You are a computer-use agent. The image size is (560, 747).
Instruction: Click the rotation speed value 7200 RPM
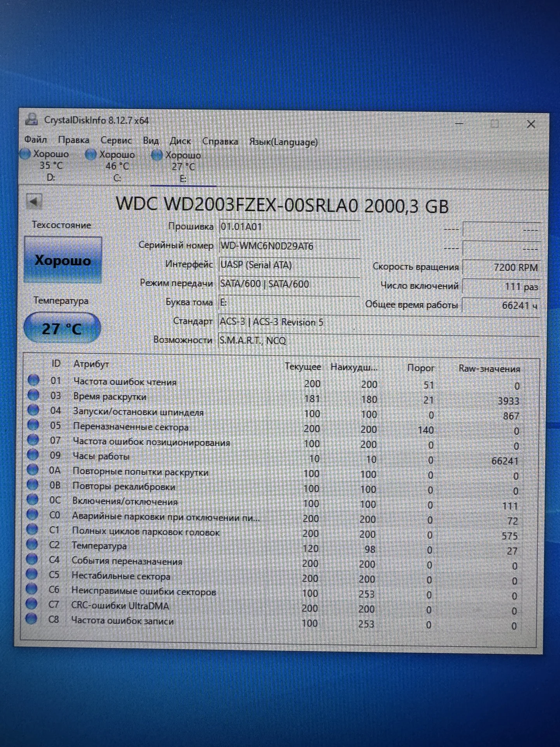click(501, 267)
